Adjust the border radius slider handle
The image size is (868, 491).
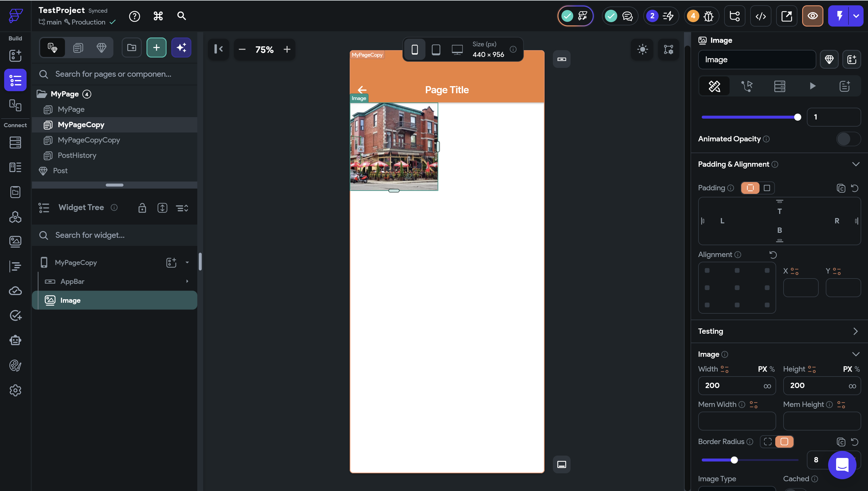pyautogui.click(x=734, y=460)
